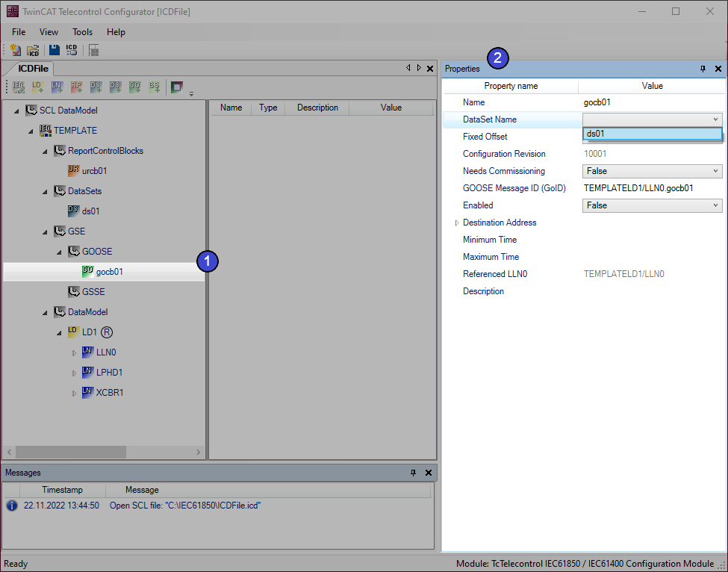Click the info icon in Messages row
The width and height of the screenshot is (728, 572).
pos(12,505)
